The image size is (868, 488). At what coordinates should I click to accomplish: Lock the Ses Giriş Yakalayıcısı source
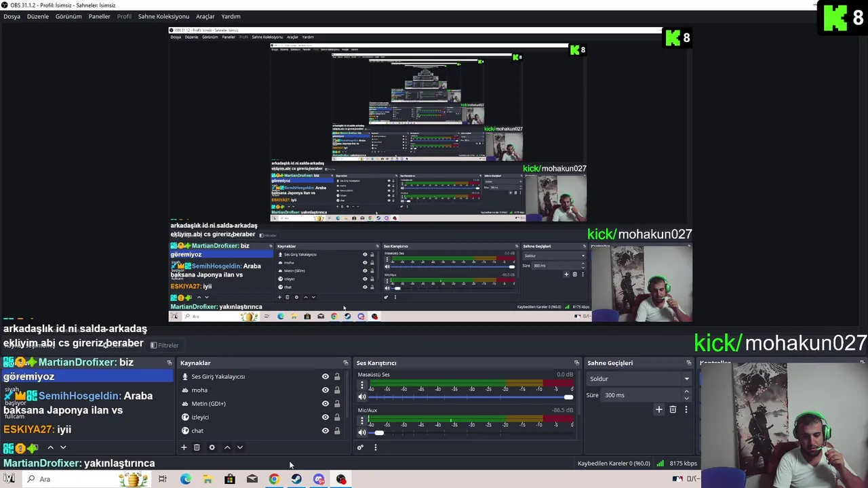[x=337, y=377]
